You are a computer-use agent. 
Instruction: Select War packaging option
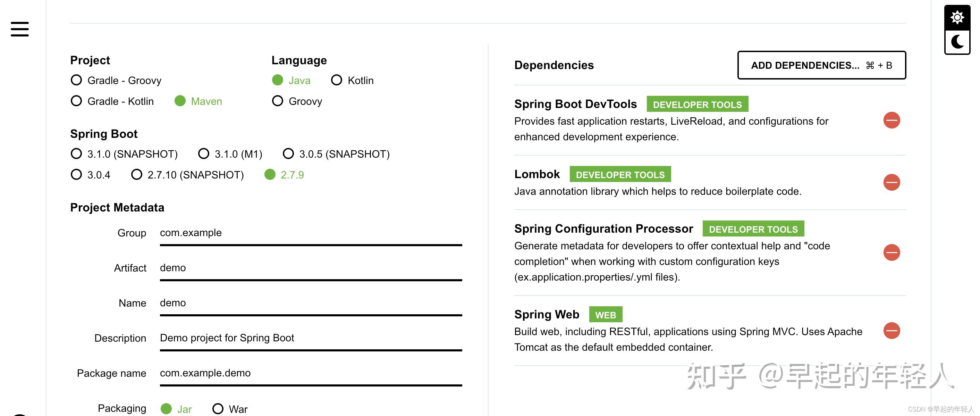coord(230,409)
